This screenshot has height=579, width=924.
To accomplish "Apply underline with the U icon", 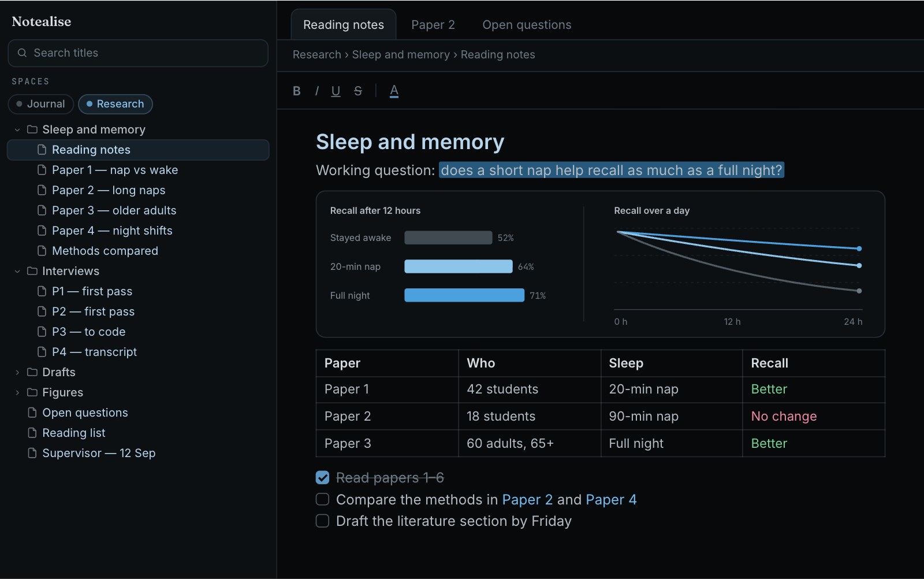I will [x=336, y=91].
